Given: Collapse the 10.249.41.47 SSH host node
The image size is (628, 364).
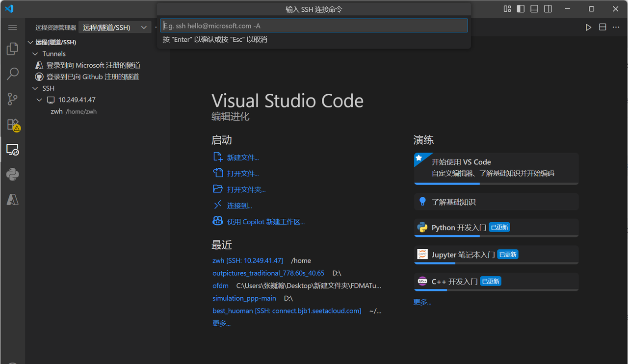Looking at the screenshot, I should (40, 100).
